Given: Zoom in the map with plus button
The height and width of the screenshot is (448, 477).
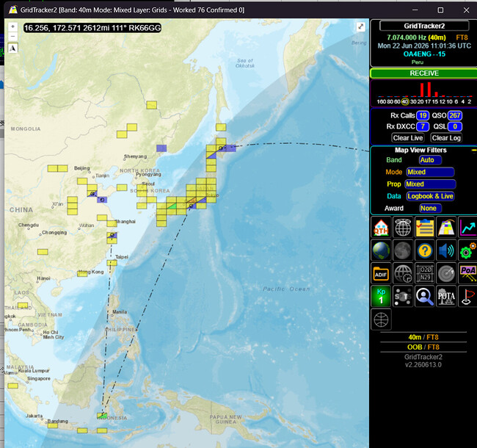Looking at the screenshot, I should [12, 26].
